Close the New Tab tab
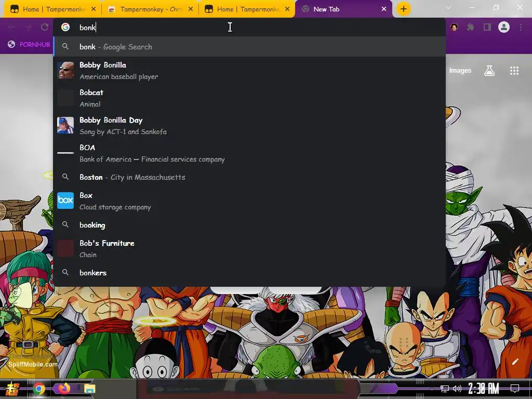 (x=384, y=9)
